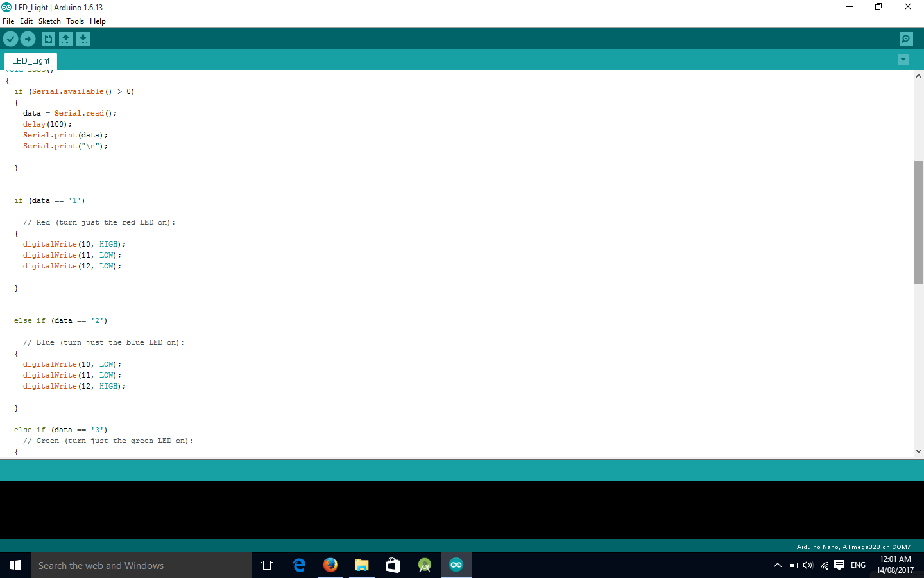The image size is (924, 578).
Task: Expand the tab options dropdown arrow
Action: pyautogui.click(x=903, y=60)
